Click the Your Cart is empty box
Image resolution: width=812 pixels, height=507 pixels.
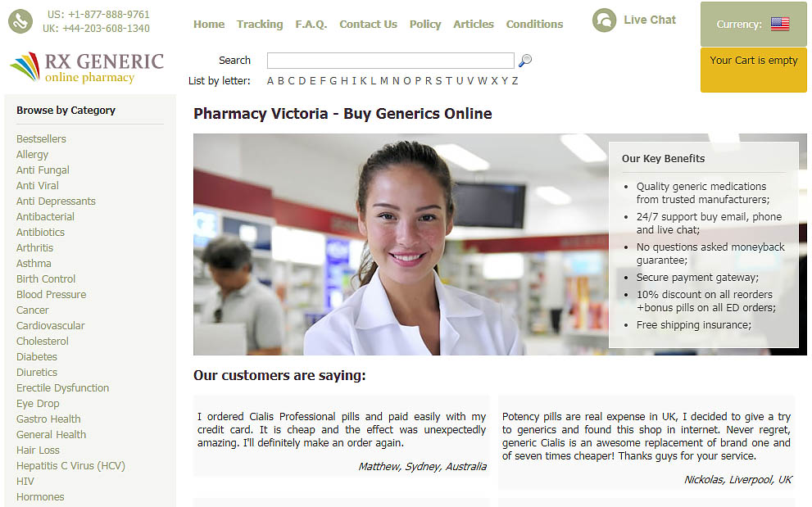click(754, 70)
